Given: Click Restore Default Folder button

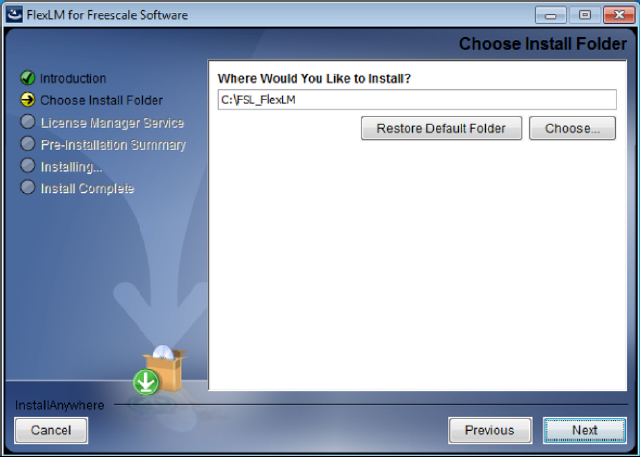Looking at the screenshot, I should [x=441, y=128].
